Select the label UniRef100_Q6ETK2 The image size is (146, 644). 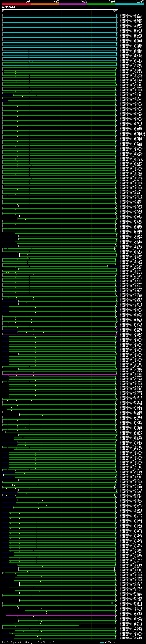point(131,50)
